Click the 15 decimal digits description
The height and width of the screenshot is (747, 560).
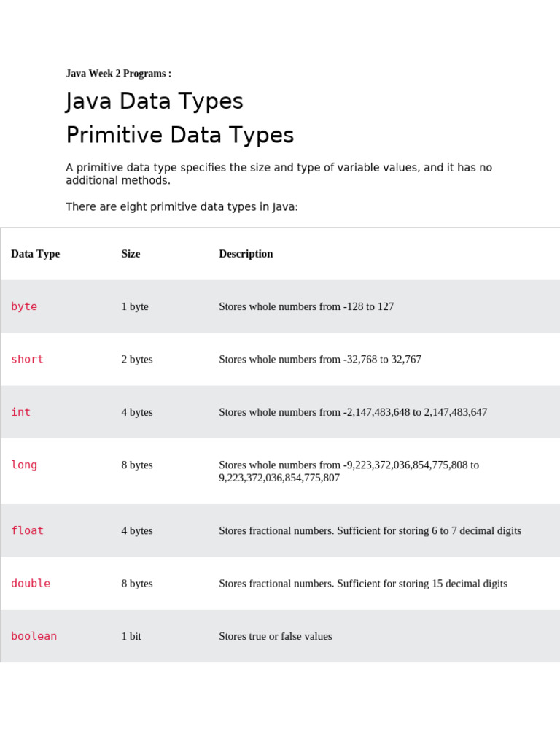pyautogui.click(x=362, y=584)
